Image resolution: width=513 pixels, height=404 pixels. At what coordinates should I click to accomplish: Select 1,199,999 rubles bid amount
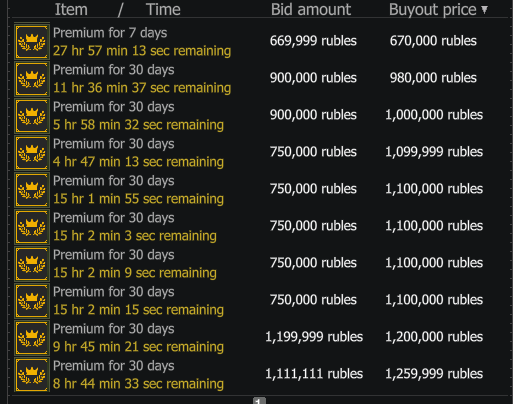314,337
